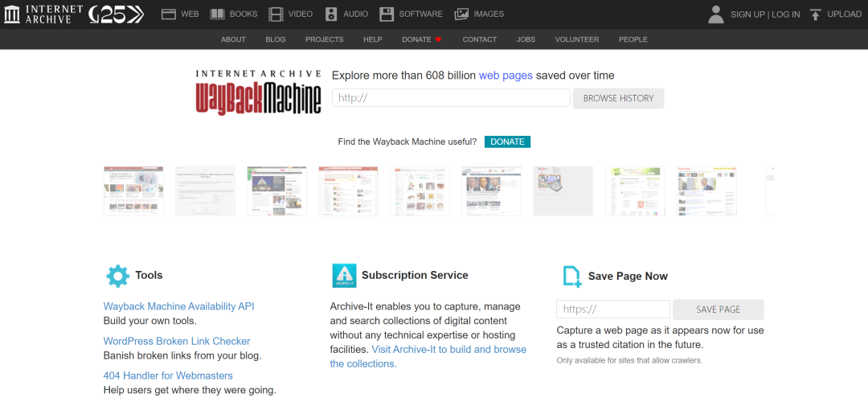Viewport: 868px width, 402px height.
Task: Open the mostly gray site thumbnail
Action: 563,191
